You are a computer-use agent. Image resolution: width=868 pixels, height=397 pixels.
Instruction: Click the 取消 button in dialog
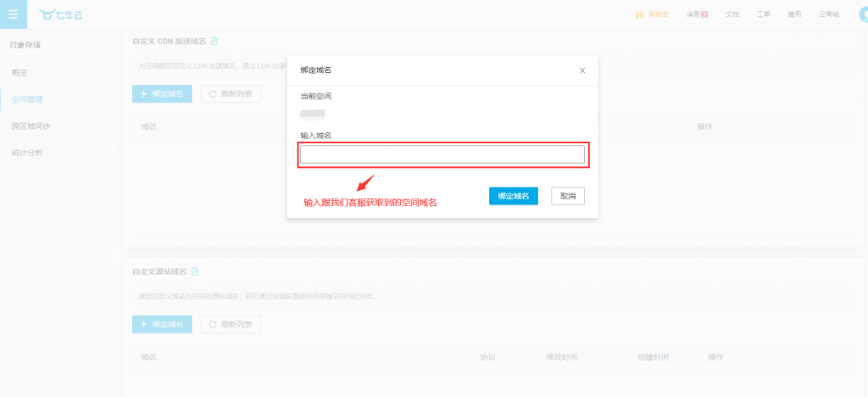[567, 196]
